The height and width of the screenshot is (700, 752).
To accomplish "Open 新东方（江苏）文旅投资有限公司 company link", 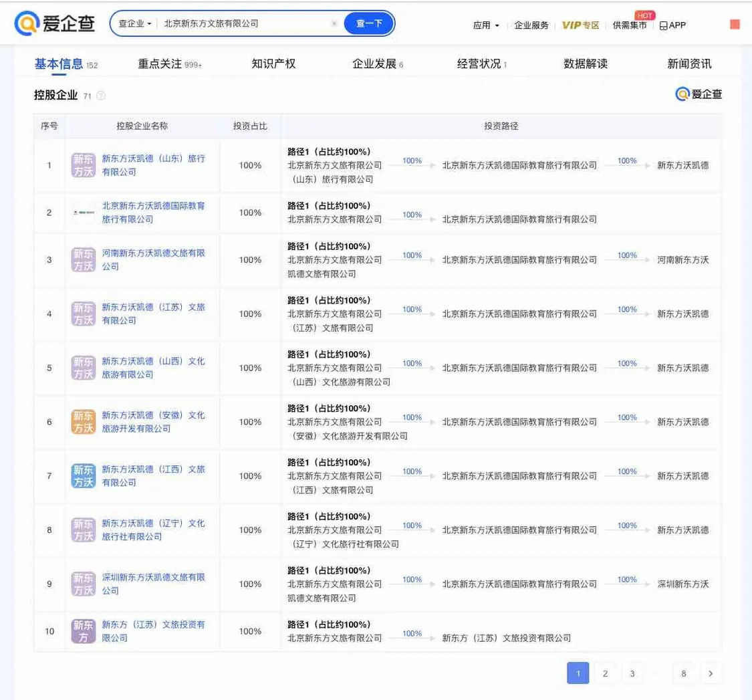I will point(154,631).
